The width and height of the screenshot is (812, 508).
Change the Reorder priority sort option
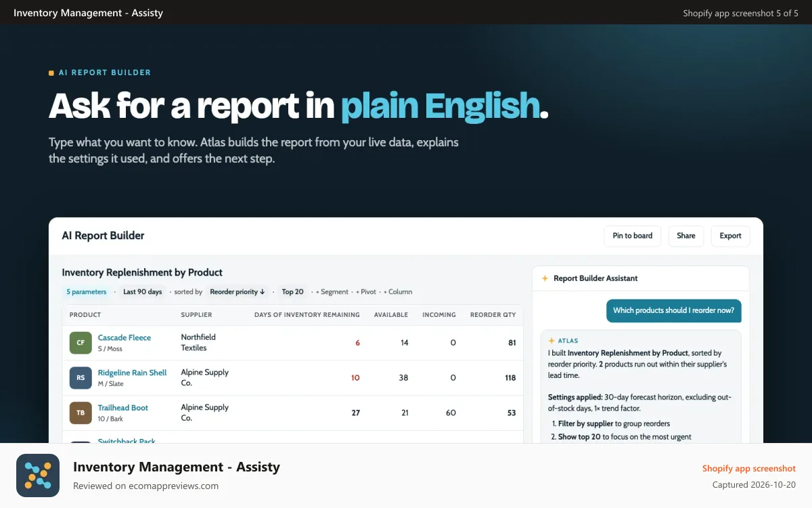click(x=238, y=292)
